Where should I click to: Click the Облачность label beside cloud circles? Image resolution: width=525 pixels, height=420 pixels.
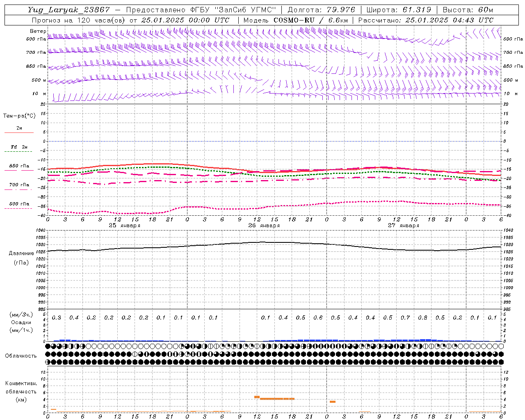coord(21,356)
